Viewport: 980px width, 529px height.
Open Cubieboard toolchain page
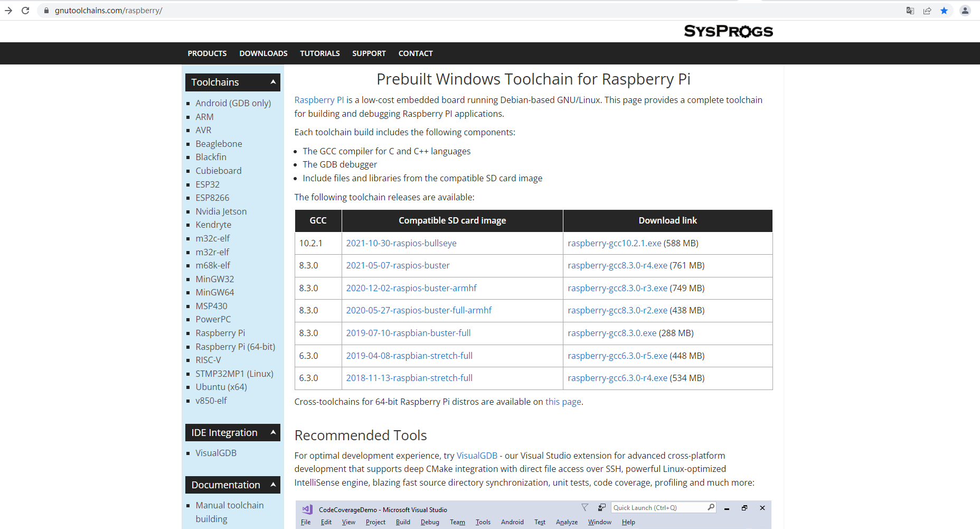(218, 171)
